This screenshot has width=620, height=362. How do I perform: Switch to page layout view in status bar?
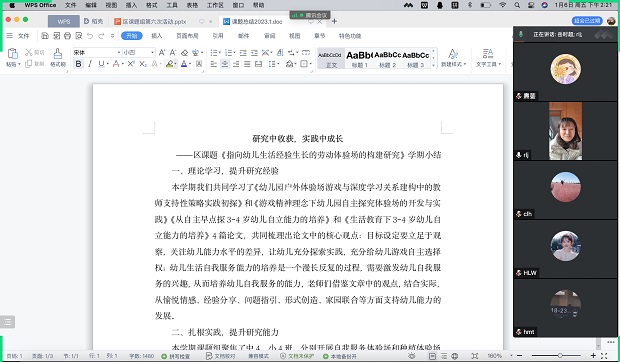[433, 356]
